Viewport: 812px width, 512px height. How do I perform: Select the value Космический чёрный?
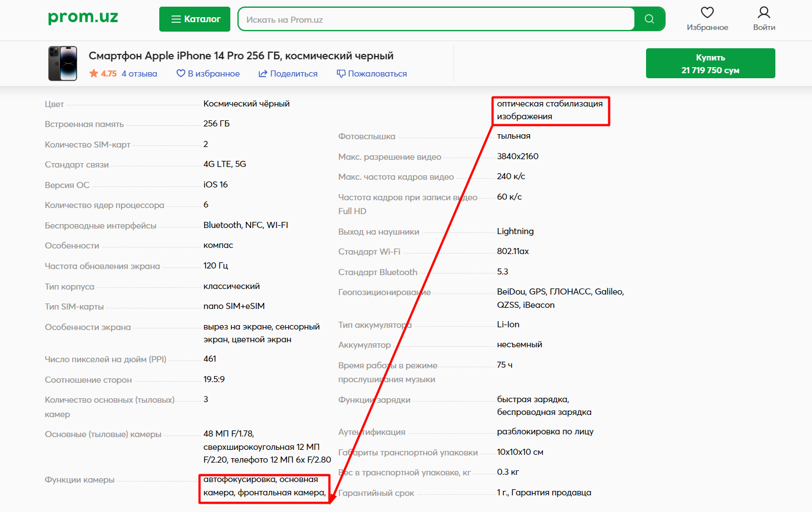246,104
